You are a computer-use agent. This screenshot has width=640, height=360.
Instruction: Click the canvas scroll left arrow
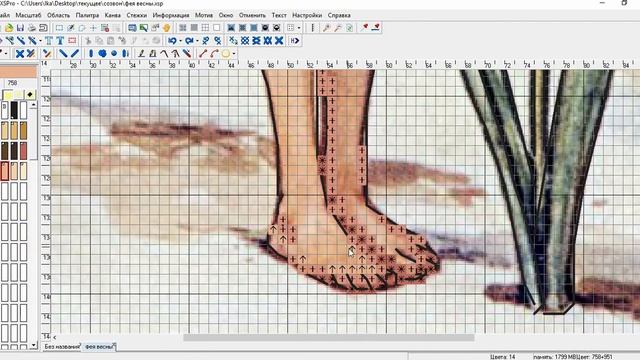pos(54,338)
